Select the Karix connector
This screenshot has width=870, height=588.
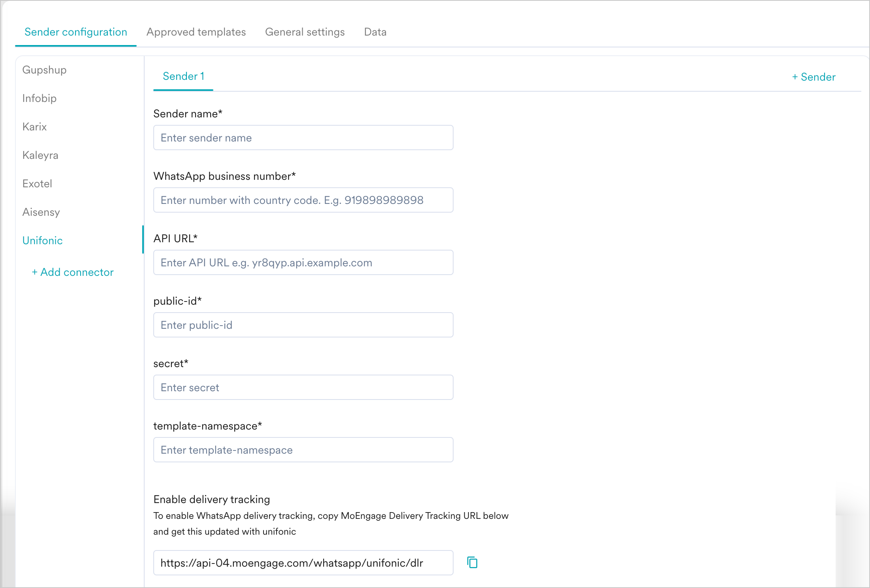(x=34, y=127)
